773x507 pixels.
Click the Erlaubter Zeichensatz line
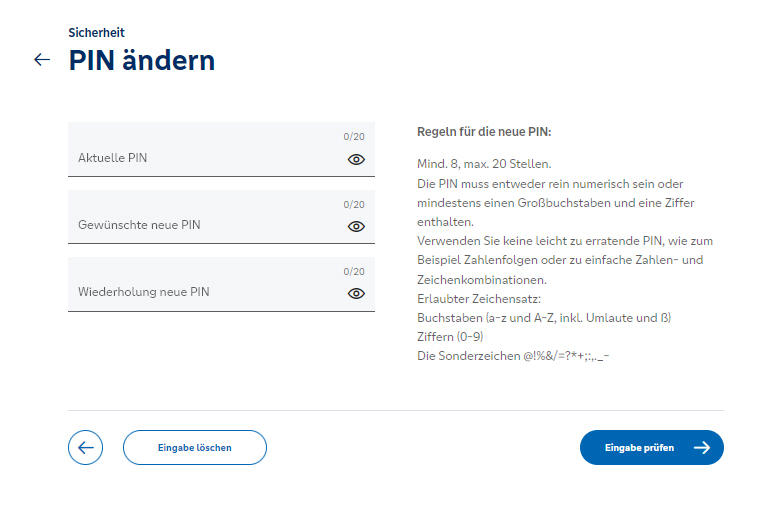point(479,298)
